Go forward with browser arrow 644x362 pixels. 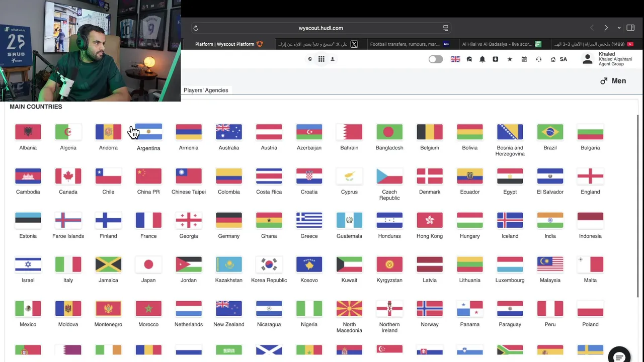(x=606, y=28)
